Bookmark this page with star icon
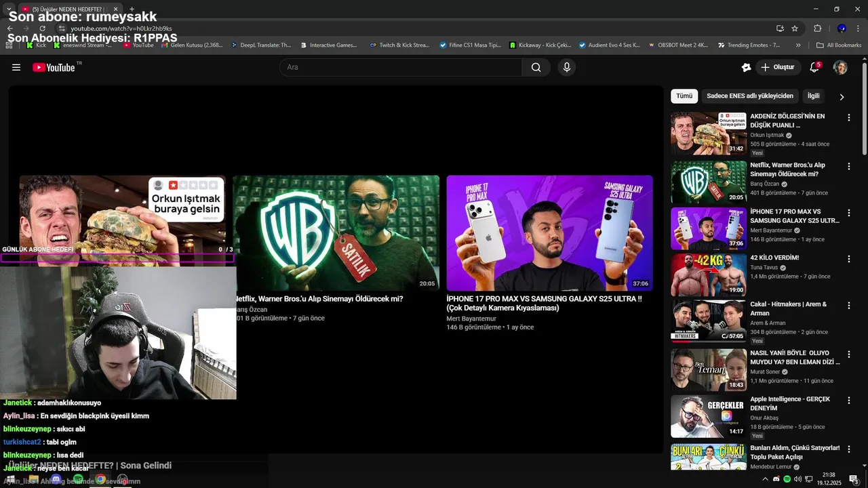This screenshot has width=868, height=488. [795, 28]
